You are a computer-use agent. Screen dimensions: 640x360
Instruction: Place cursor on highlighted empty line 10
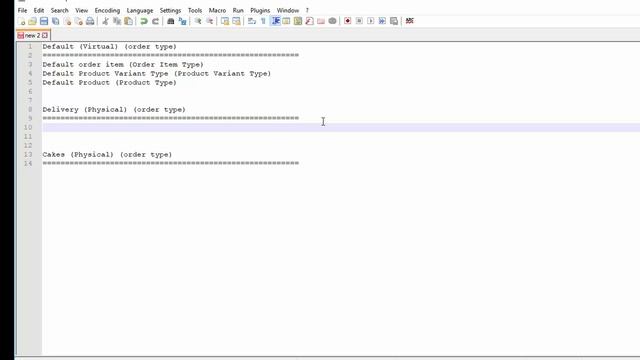coord(341,127)
